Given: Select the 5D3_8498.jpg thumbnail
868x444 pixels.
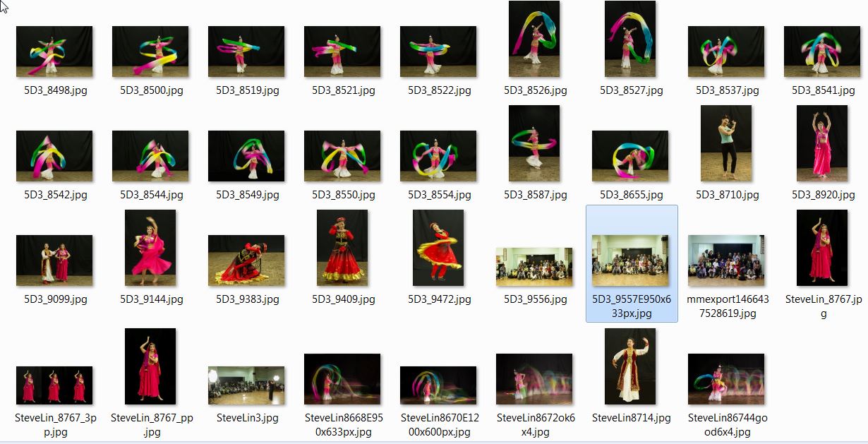Looking at the screenshot, I should [54, 52].
